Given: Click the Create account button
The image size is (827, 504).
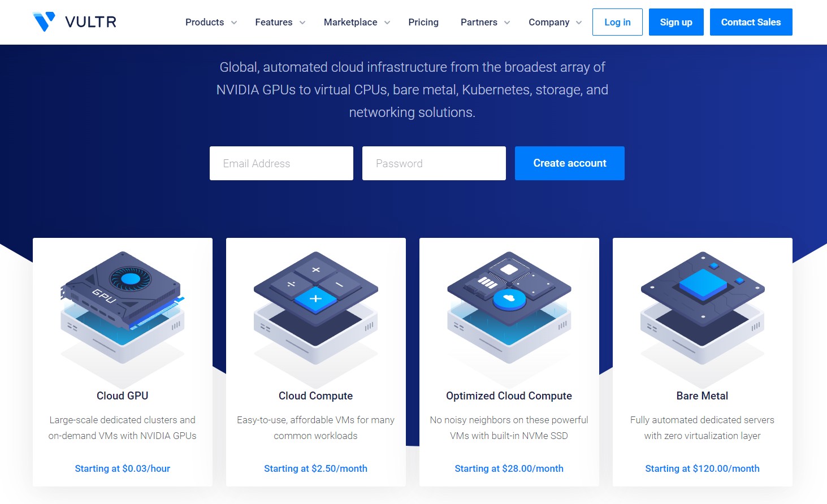Looking at the screenshot, I should coord(570,163).
